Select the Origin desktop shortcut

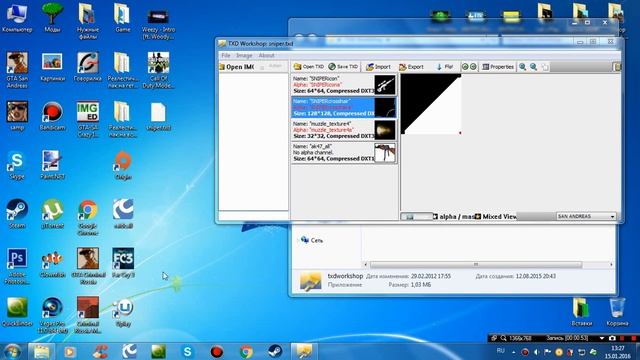(x=122, y=165)
